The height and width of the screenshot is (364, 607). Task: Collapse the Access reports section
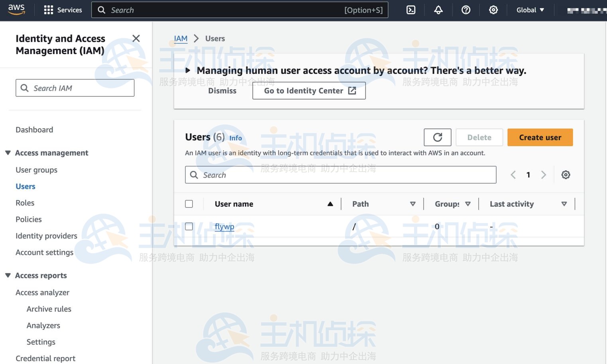pyautogui.click(x=8, y=276)
